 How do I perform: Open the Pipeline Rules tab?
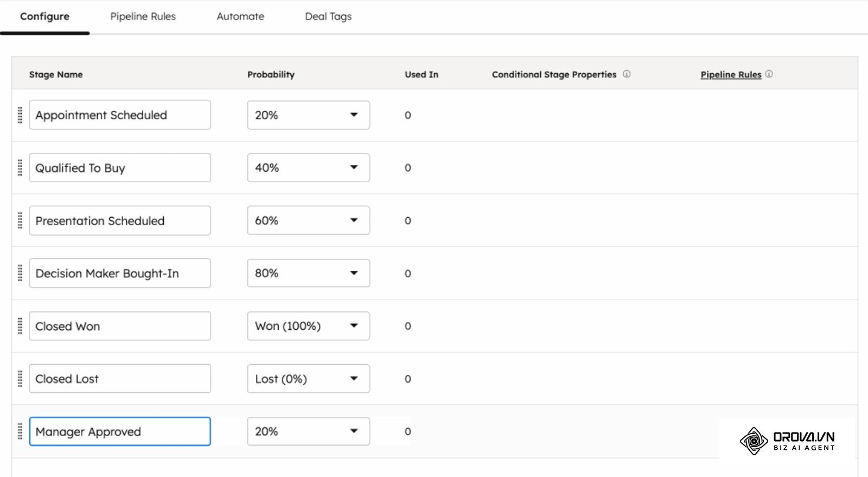tap(143, 16)
